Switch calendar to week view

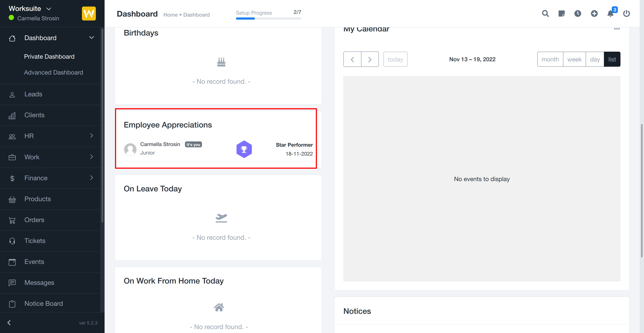coord(574,59)
